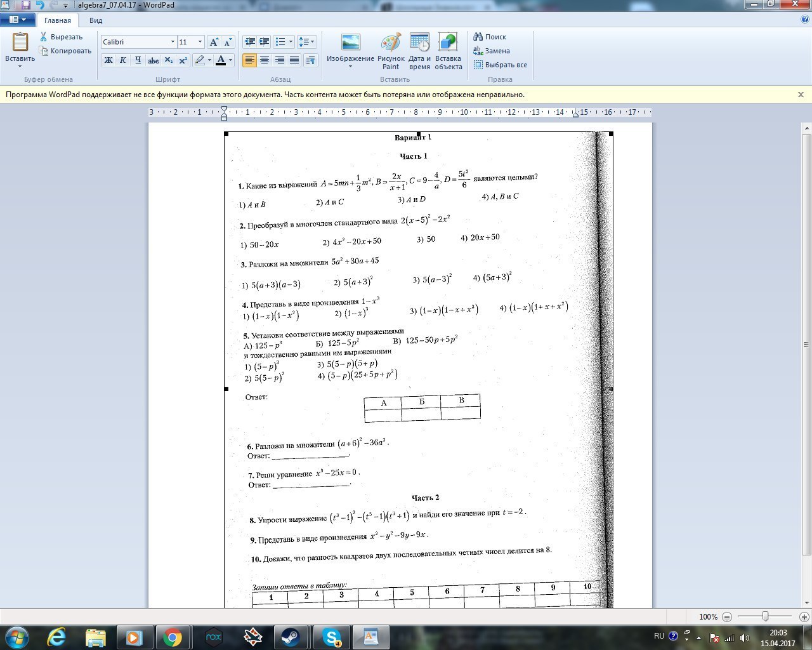Switch to the Вид tab
This screenshot has height=650, width=812.
(96, 20)
